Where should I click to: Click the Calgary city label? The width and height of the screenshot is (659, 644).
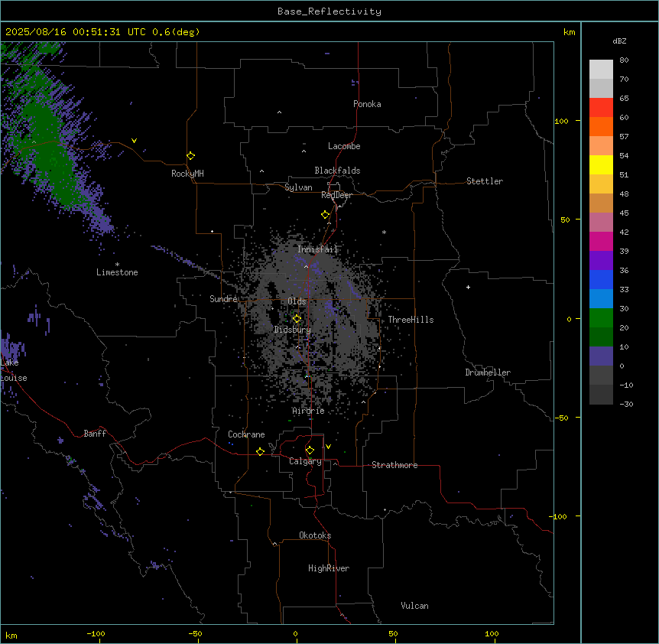tap(305, 461)
